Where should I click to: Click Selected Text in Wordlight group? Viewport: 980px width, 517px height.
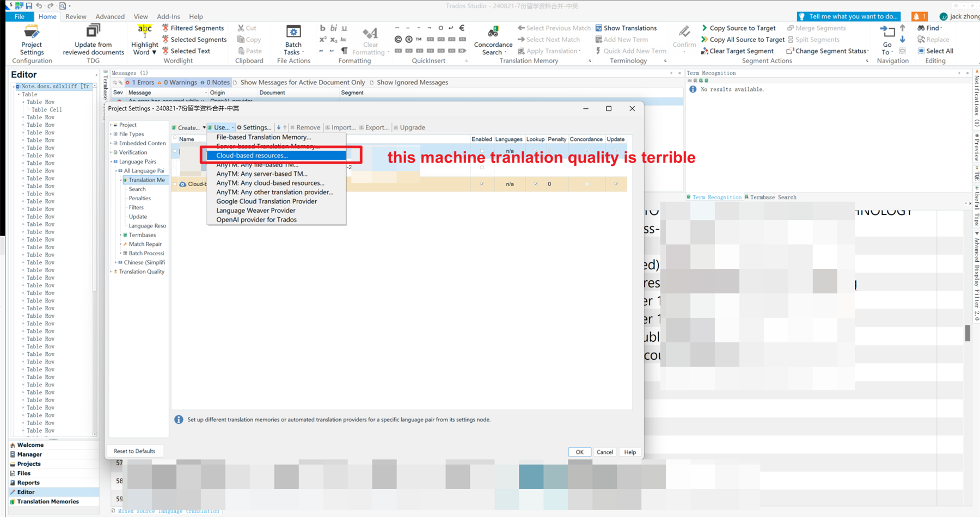click(x=186, y=51)
